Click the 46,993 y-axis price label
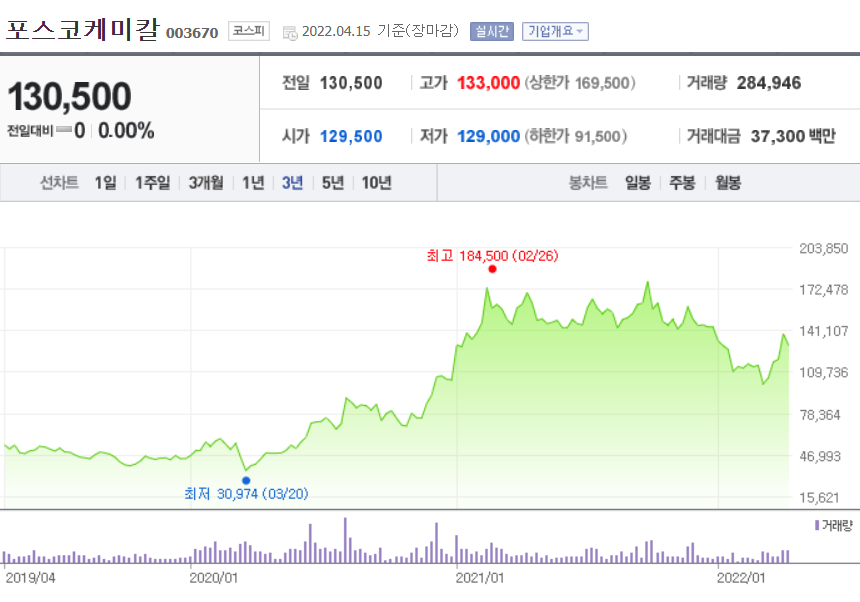 (x=820, y=456)
